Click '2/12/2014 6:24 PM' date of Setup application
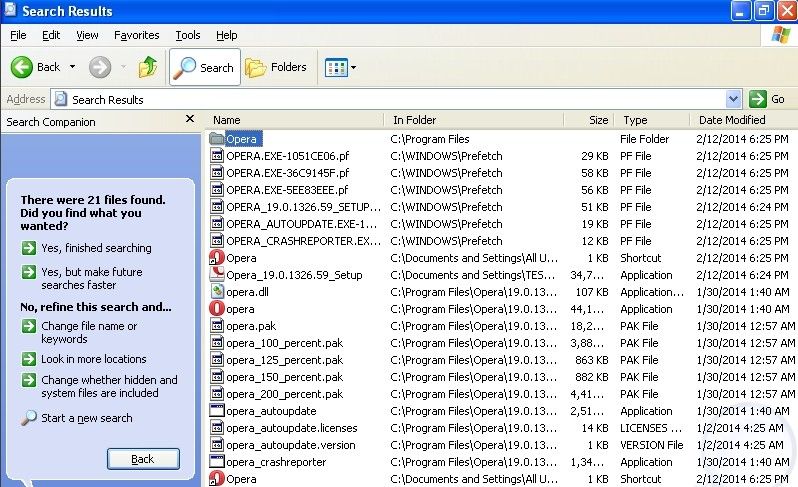The image size is (798, 487). [x=742, y=275]
